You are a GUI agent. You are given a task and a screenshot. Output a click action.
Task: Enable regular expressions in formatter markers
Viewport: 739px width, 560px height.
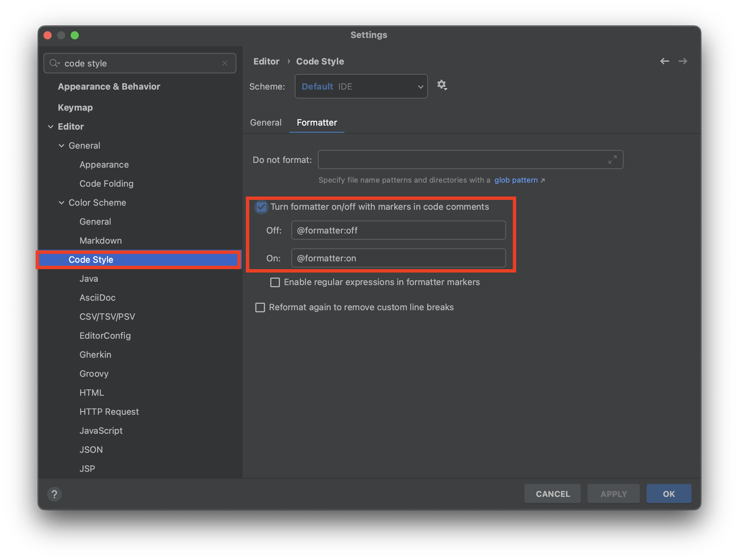[x=275, y=282]
